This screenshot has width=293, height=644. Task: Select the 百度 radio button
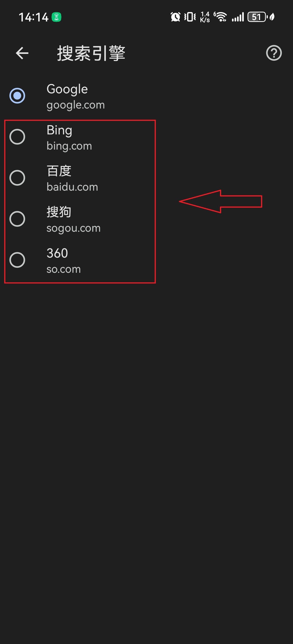pos(17,178)
